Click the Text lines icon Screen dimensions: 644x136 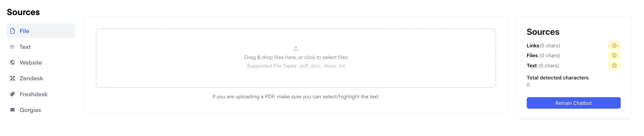[12, 47]
